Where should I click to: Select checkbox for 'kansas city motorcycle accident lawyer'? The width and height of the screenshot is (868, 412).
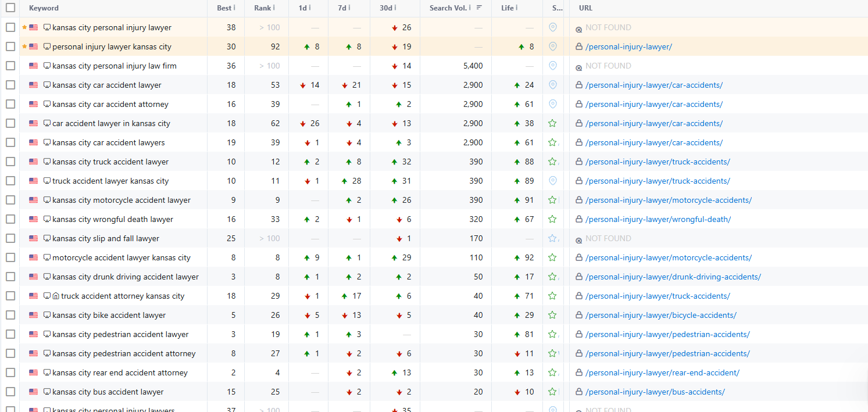[10, 200]
